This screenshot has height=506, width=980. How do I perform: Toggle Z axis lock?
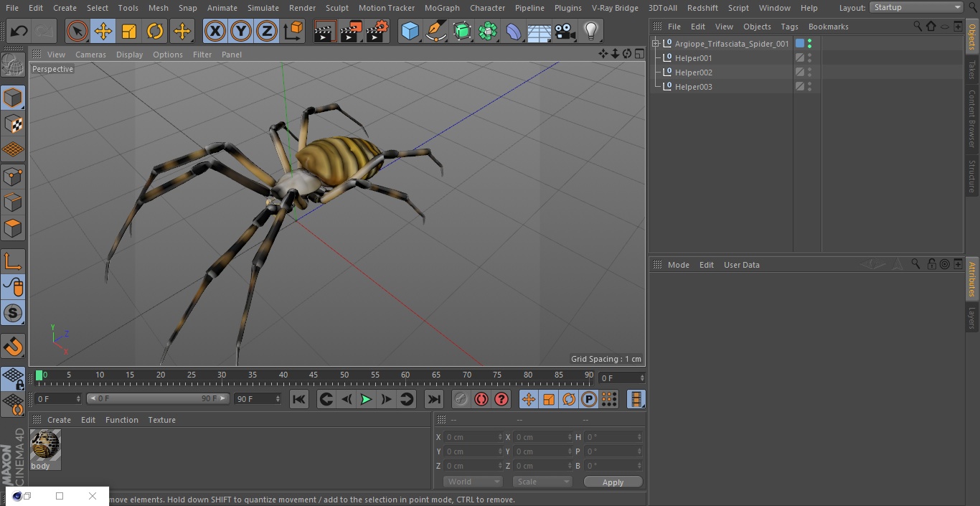click(267, 31)
